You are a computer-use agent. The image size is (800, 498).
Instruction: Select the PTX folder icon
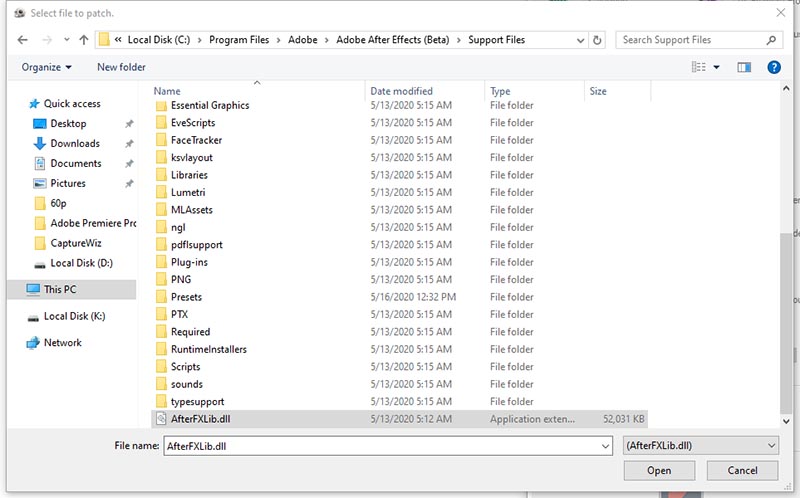161,314
